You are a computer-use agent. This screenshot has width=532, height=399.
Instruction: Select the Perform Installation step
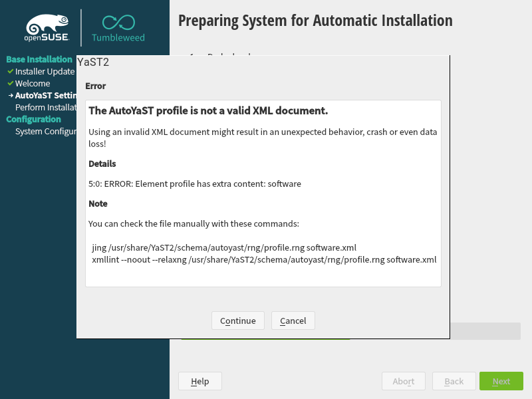point(45,108)
